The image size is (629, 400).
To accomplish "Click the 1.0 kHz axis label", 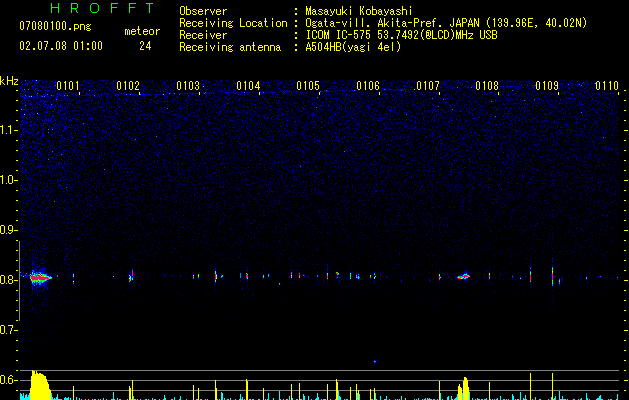I will tap(8, 180).
